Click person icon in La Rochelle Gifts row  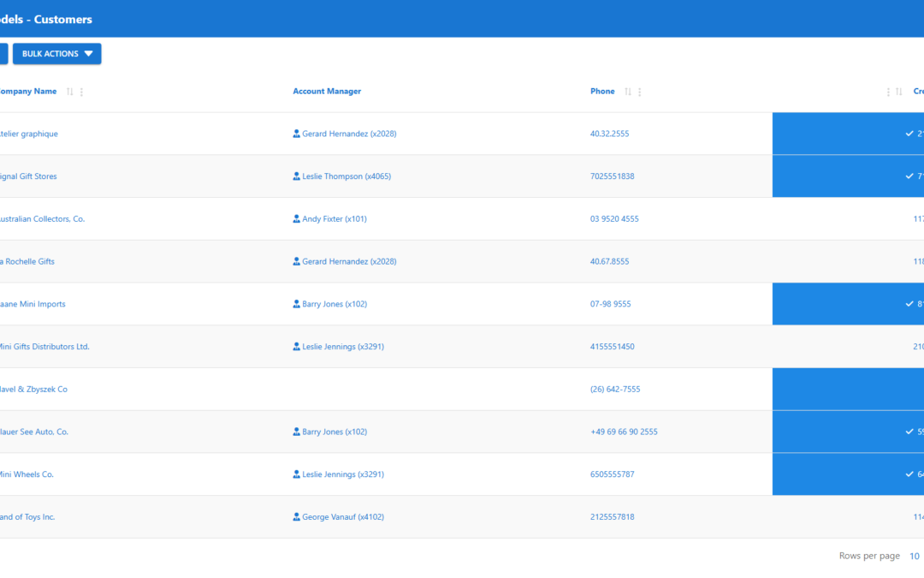[296, 261]
